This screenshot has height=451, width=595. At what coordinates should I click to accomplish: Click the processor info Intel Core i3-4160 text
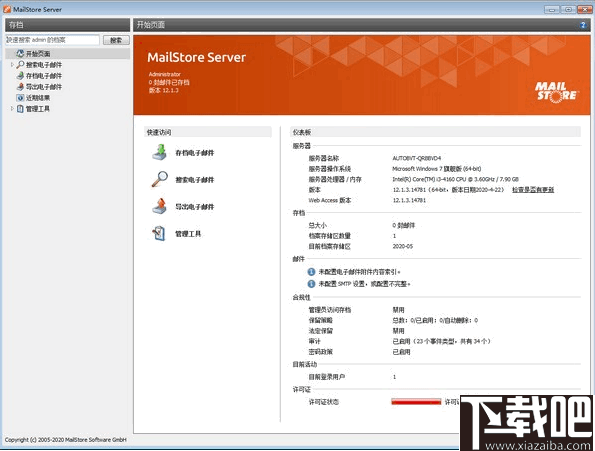(455, 179)
